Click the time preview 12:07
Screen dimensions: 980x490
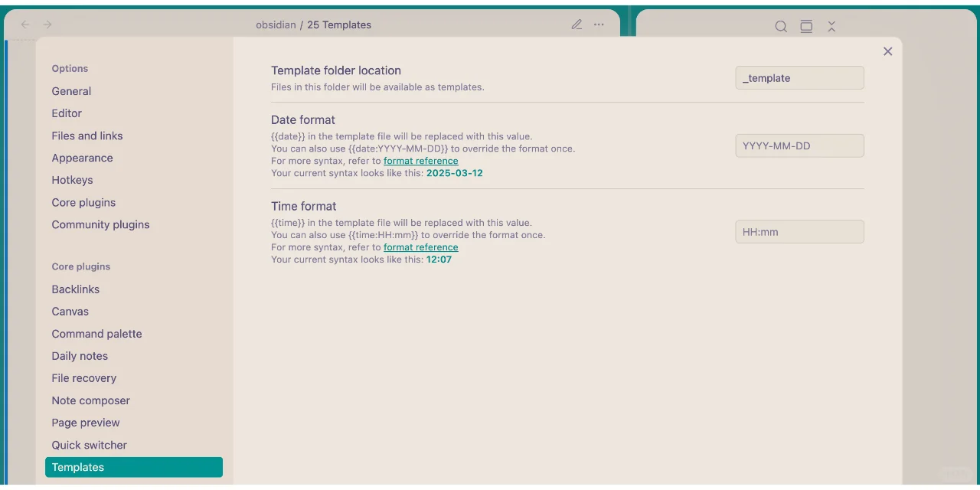pos(439,260)
